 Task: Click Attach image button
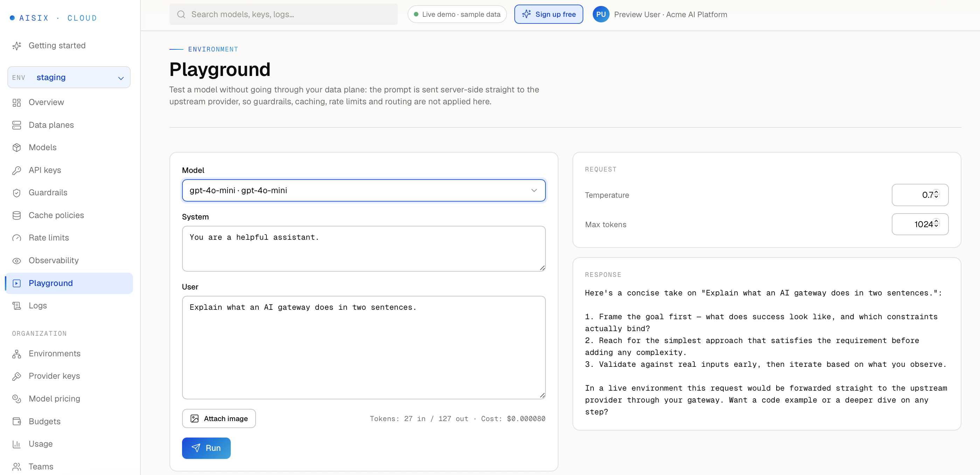coord(219,419)
